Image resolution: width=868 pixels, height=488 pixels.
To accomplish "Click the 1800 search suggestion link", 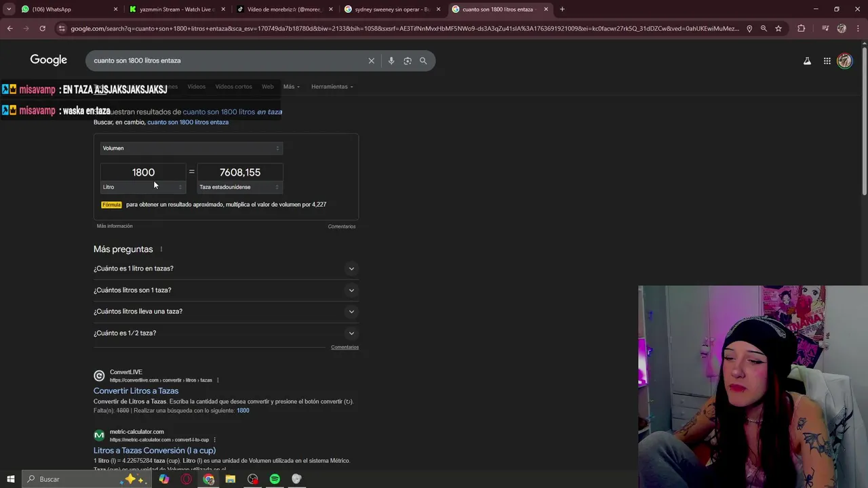I will (x=243, y=411).
